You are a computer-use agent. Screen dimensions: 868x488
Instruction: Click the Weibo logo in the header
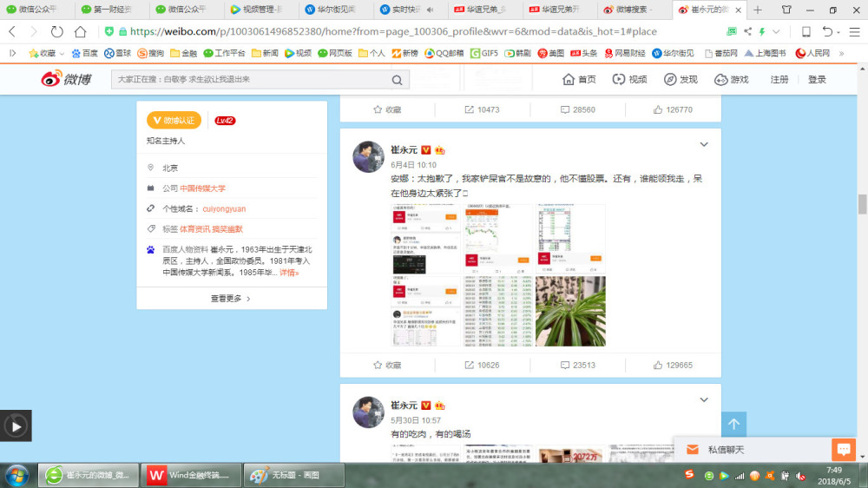pos(67,79)
